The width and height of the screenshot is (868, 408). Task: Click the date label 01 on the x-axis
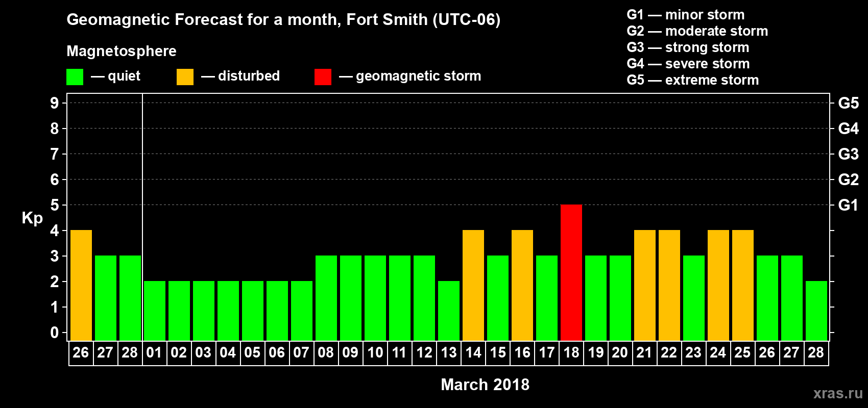coord(155,353)
